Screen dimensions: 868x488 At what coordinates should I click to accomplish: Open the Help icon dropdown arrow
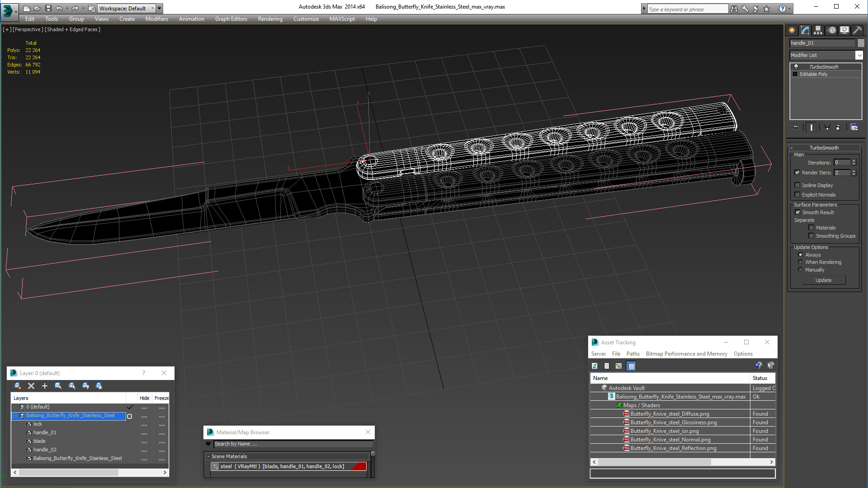point(790,9)
